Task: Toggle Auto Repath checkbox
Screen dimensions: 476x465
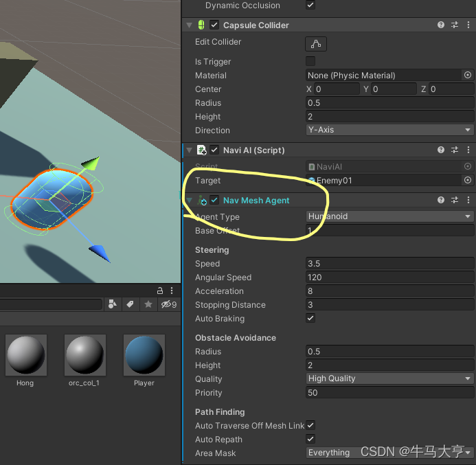Action: click(310, 439)
